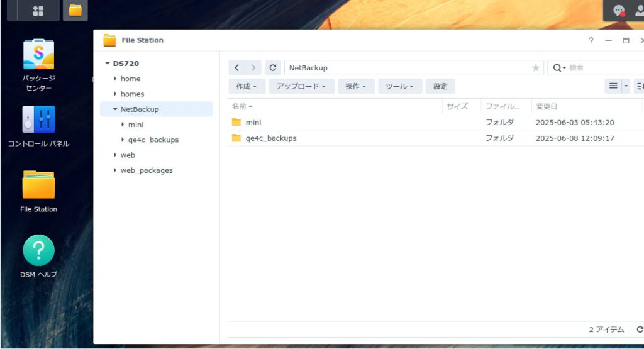Sort by サイズ column header
This screenshot has width=644, height=349.
pyautogui.click(x=462, y=106)
